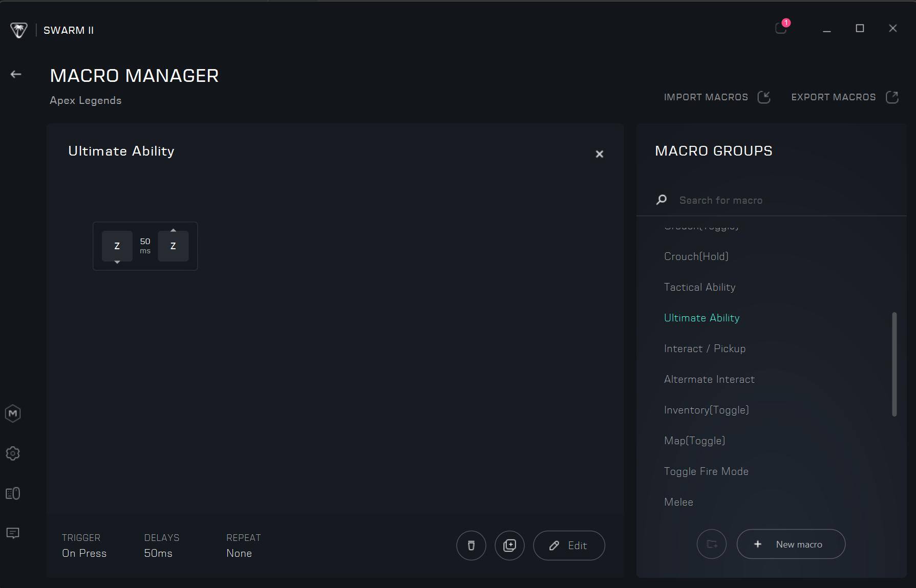This screenshot has width=916, height=588.
Task: Click Import Macros
Action: [717, 97]
